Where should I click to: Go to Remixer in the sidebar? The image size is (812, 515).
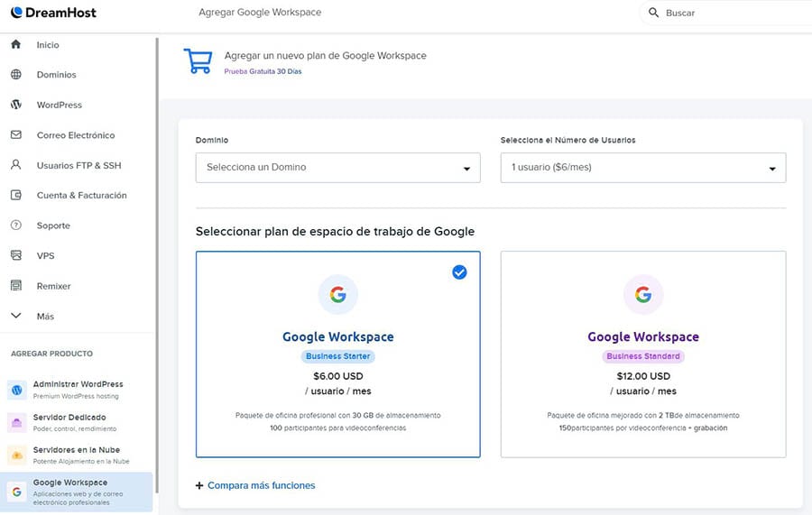pos(53,286)
